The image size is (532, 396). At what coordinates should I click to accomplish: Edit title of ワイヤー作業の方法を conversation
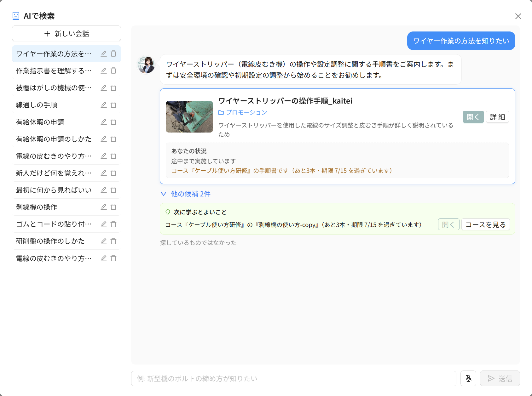tap(104, 54)
